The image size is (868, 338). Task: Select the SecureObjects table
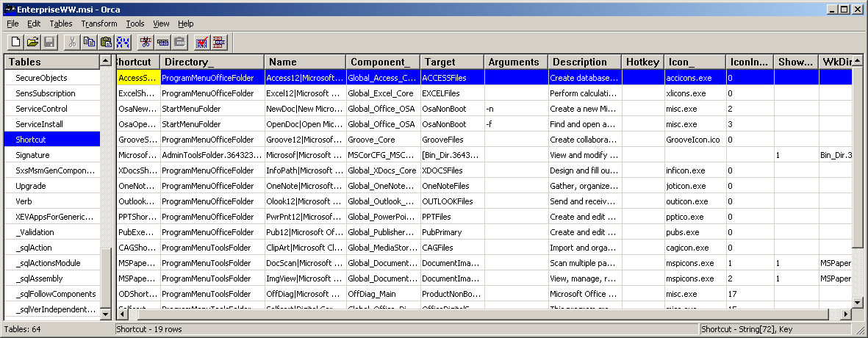pyautogui.click(x=52, y=78)
